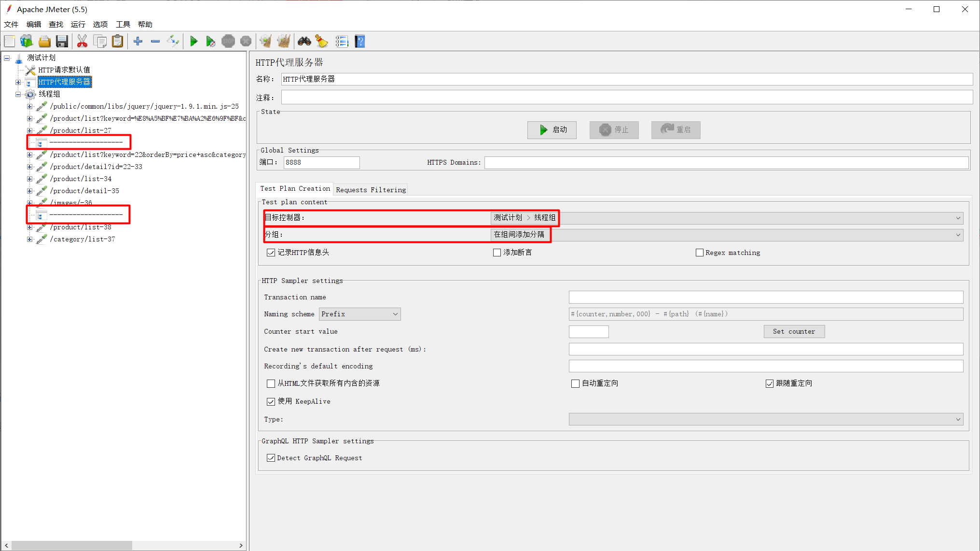Click the tree panel horizontal scrollbar thumb
The image size is (980, 551).
click(x=71, y=545)
